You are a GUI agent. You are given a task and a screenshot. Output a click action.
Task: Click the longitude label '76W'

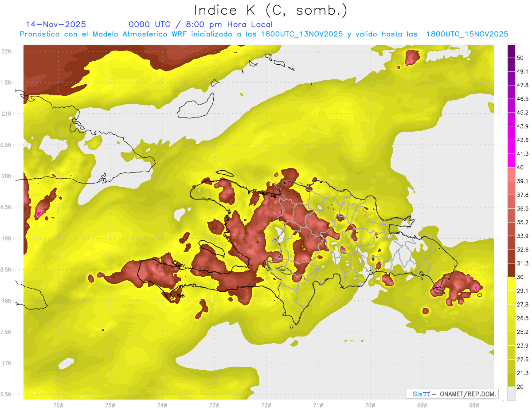(x=58, y=405)
